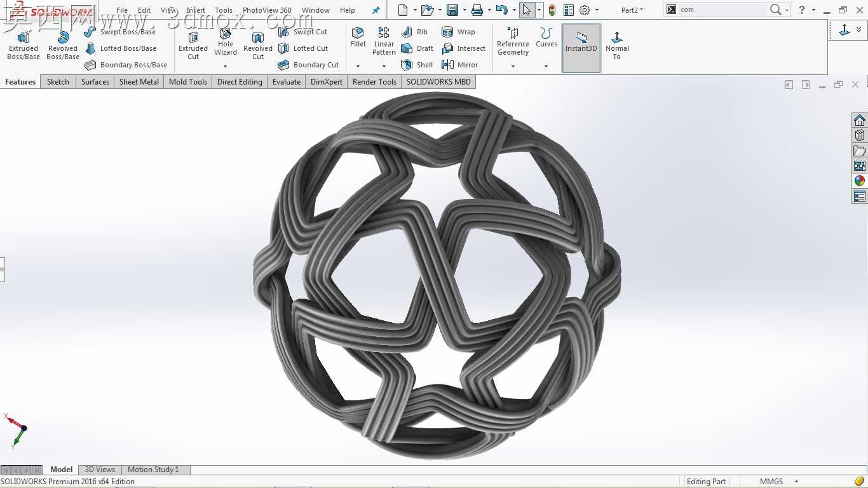Expand the Linear Pattern dropdown arrow
868x488 pixels.
pyautogui.click(x=384, y=66)
